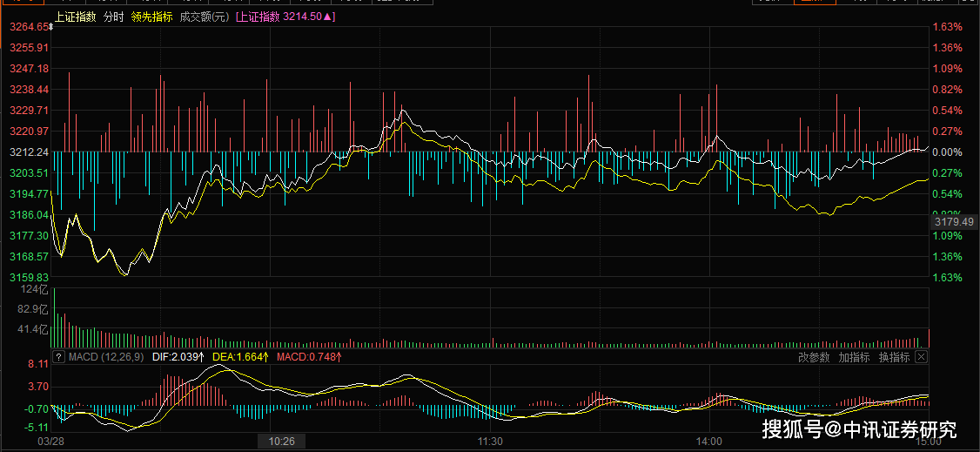Click the 11:30 time axis label
Viewport: 980px width, 452px height.
click(492, 442)
